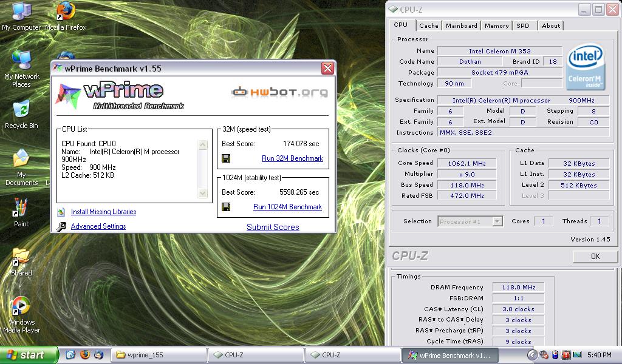The image size is (622, 364).
Task: Click Rated FSB value '472.0 MHz'
Action: click(x=466, y=196)
